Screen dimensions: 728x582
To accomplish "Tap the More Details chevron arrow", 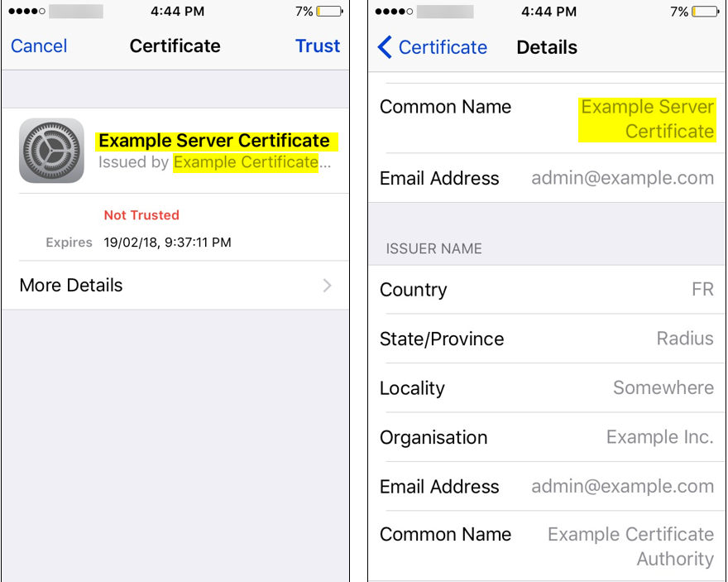I will 328,285.
